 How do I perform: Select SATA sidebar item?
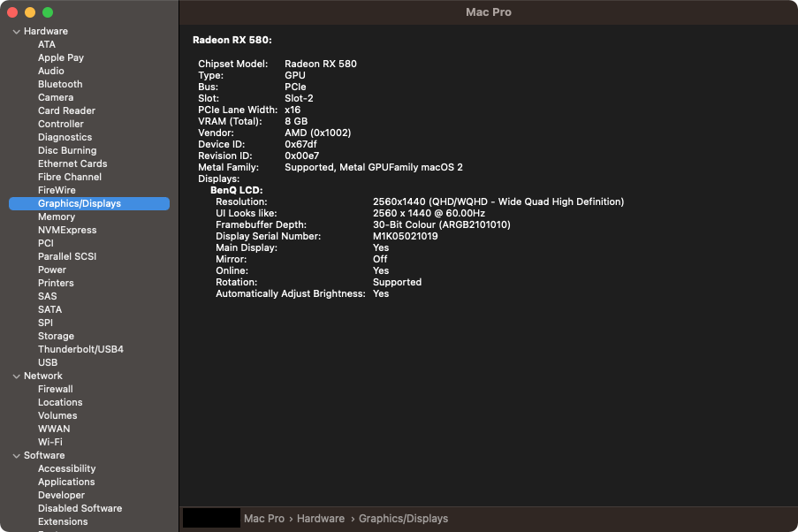49,309
